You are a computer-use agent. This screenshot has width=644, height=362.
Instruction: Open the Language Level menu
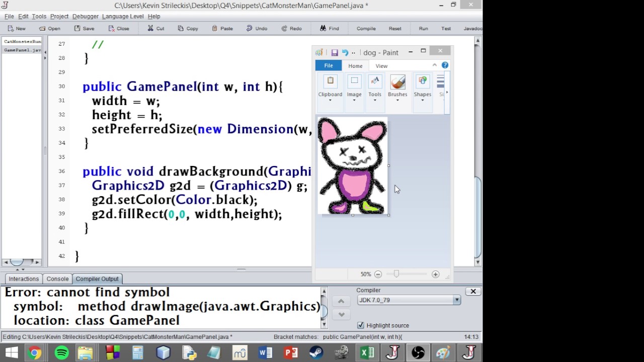point(123,17)
